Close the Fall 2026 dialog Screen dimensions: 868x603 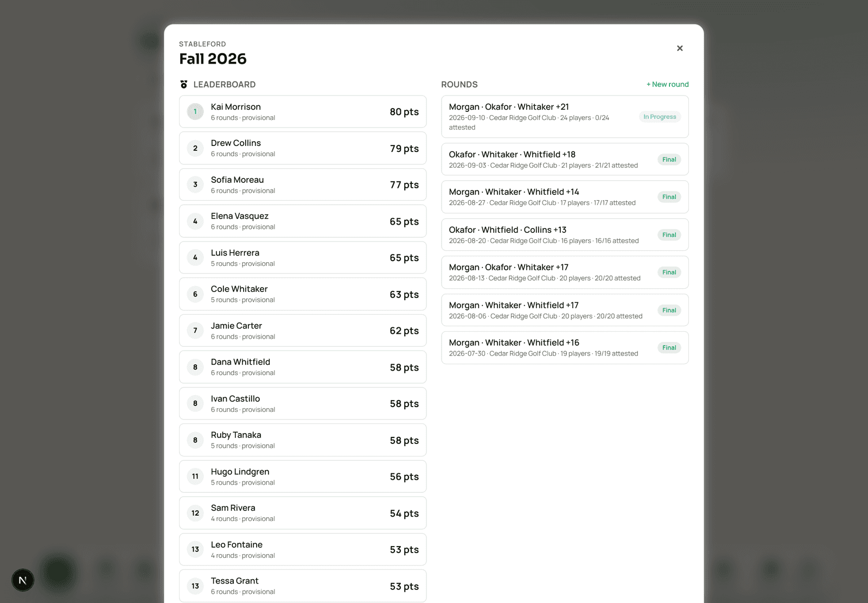680,48
